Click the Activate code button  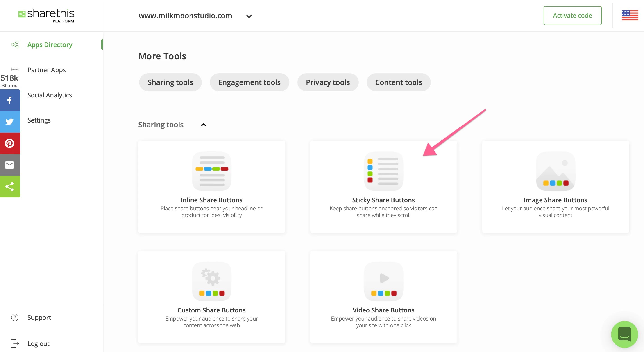click(x=572, y=15)
